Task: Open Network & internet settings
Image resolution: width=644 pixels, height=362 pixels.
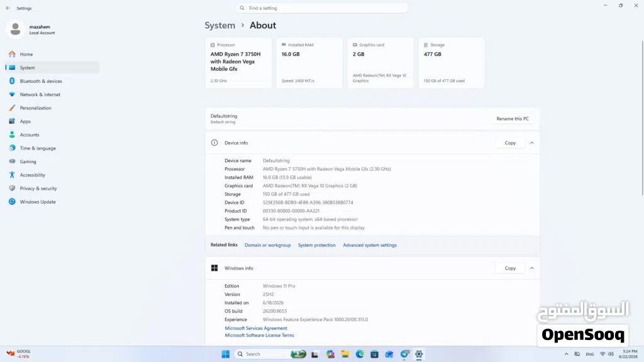Action: pos(52,94)
